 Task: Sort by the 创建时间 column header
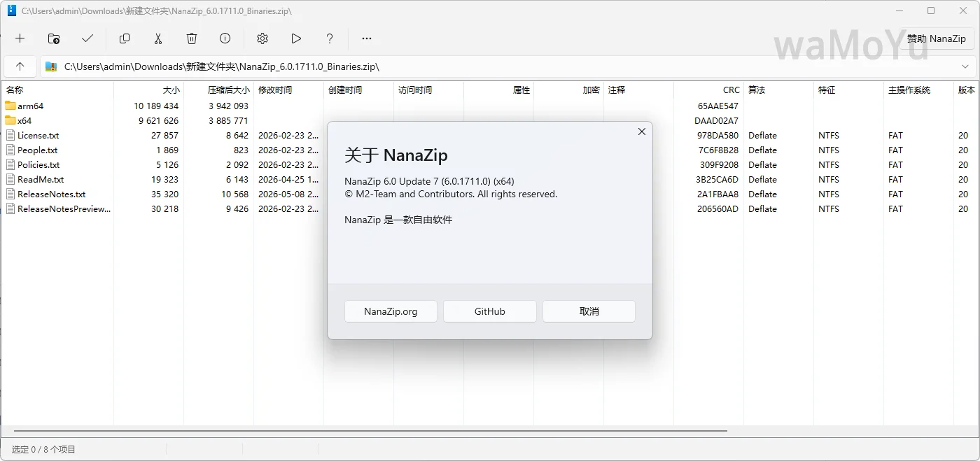pos(358,90)
